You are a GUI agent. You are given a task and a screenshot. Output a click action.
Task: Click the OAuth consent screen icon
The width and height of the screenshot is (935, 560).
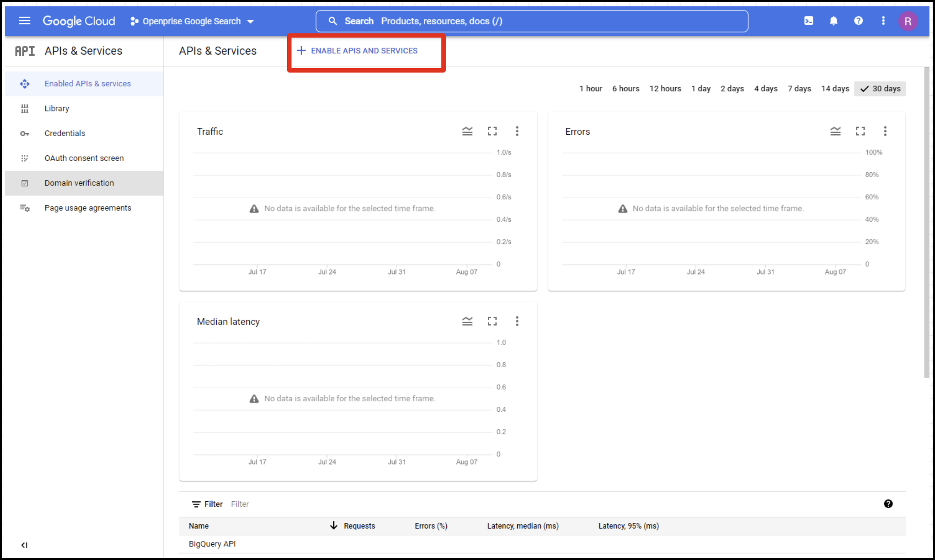[x=25, y=158]
